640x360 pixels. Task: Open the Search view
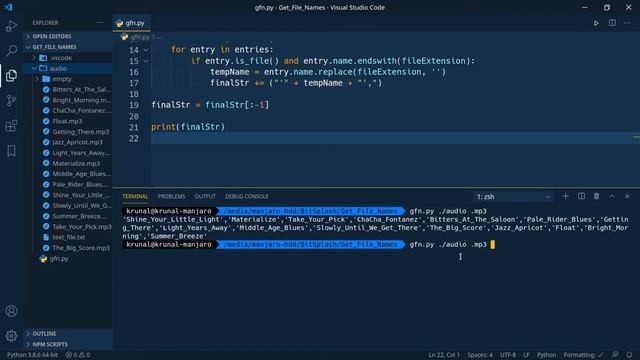(11, 51)
